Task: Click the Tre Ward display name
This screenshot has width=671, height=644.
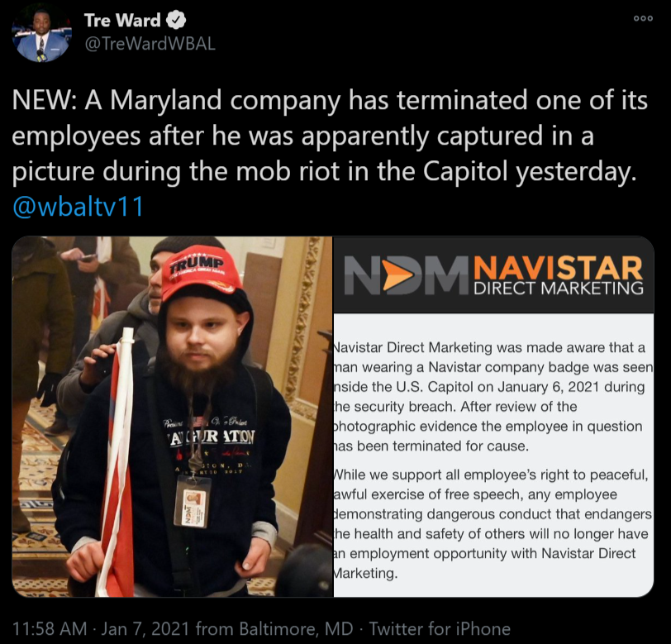Action: click(122, 20)
